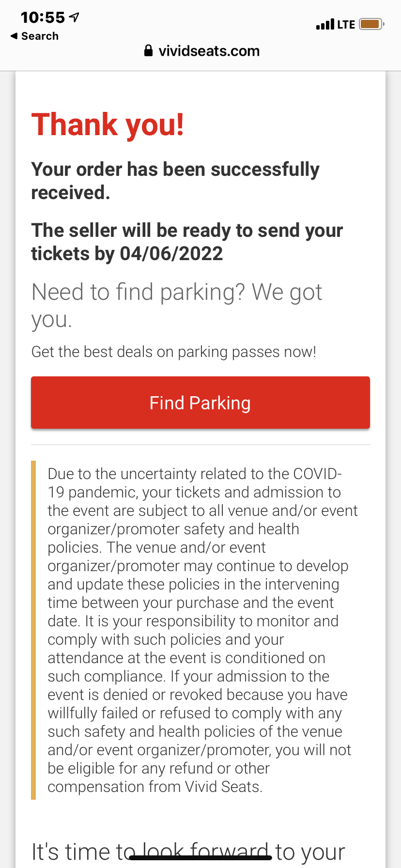Tap the best deals on parking passes text
The height and width of the screenshot is (868, 401).
[x=173, y=352]
